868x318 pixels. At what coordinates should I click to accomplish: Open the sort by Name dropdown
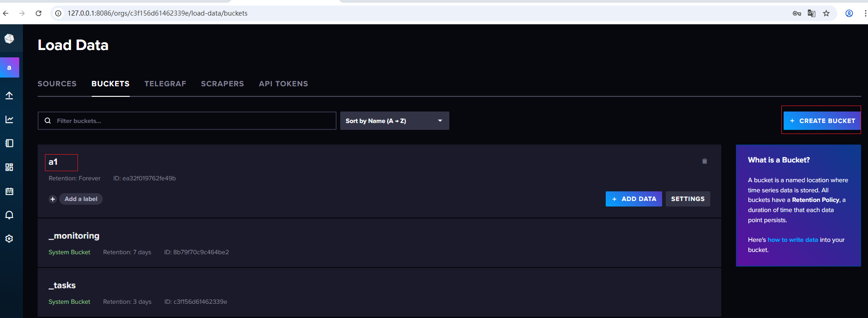pyautogui.click(x=395, y=121)
